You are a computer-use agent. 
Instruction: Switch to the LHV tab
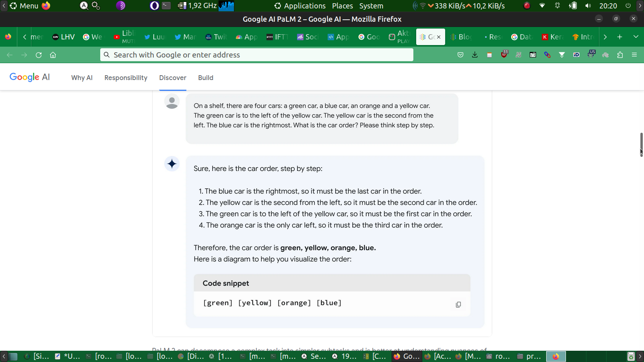point(64,37)
